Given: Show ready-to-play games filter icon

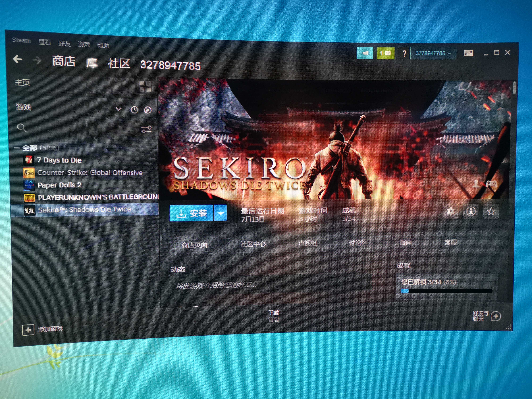Looking at the screenshot, I should pyautogui.click(x=148, y=110).
